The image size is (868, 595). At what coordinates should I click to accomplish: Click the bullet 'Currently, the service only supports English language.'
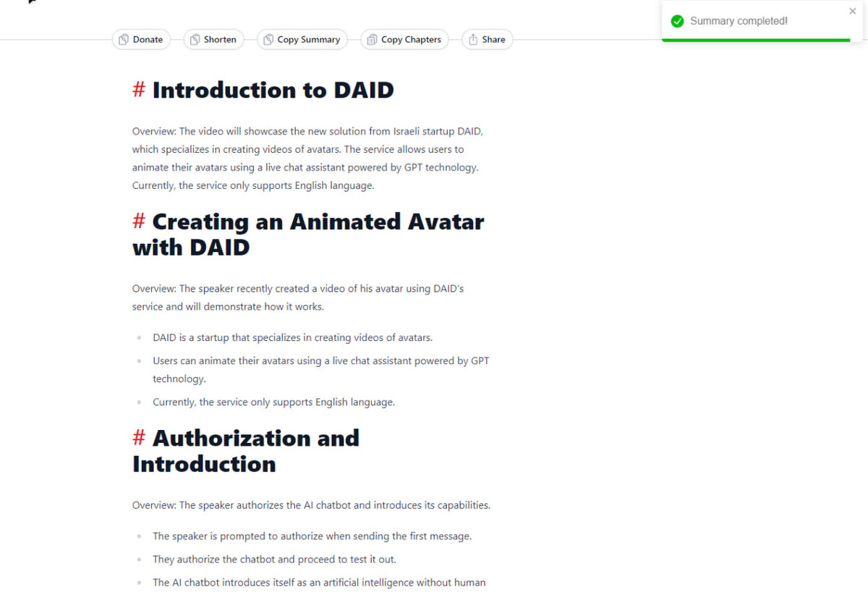click(x=273, y=402)
